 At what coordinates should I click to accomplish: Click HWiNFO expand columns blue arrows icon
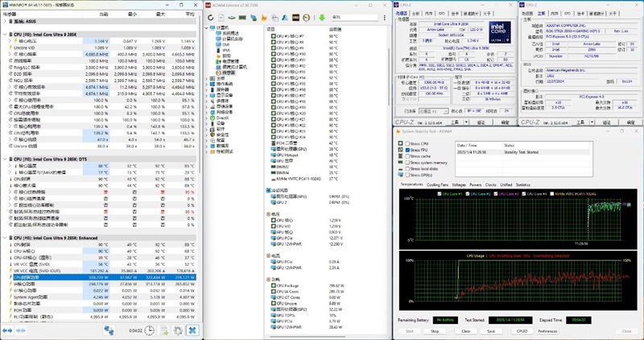coord(7,330)
